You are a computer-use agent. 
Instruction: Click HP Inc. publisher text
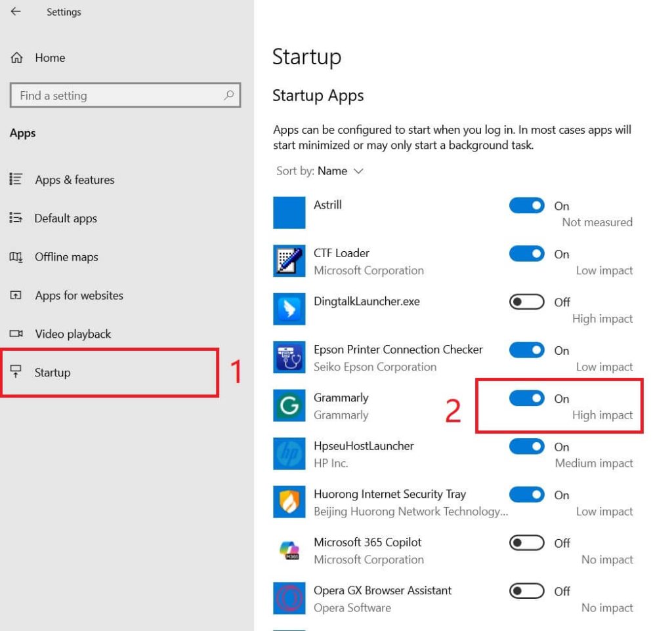[331, 463]
